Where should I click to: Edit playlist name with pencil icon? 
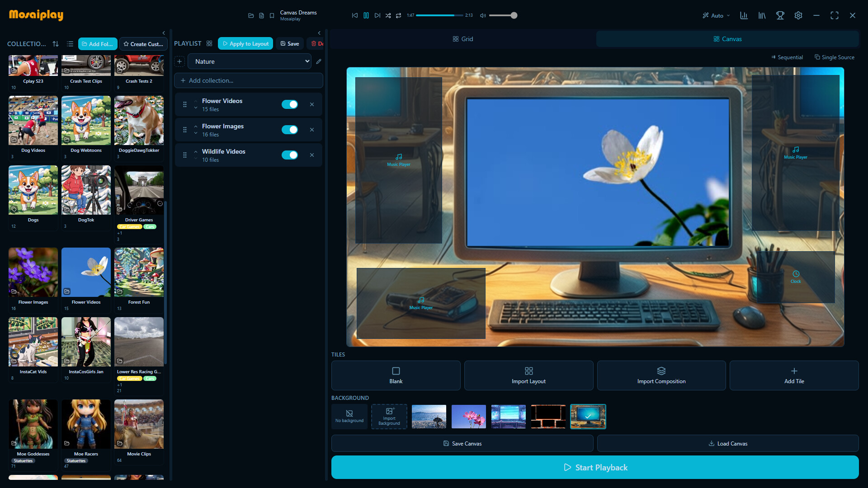pyautogui.click(x=319, y=61)
